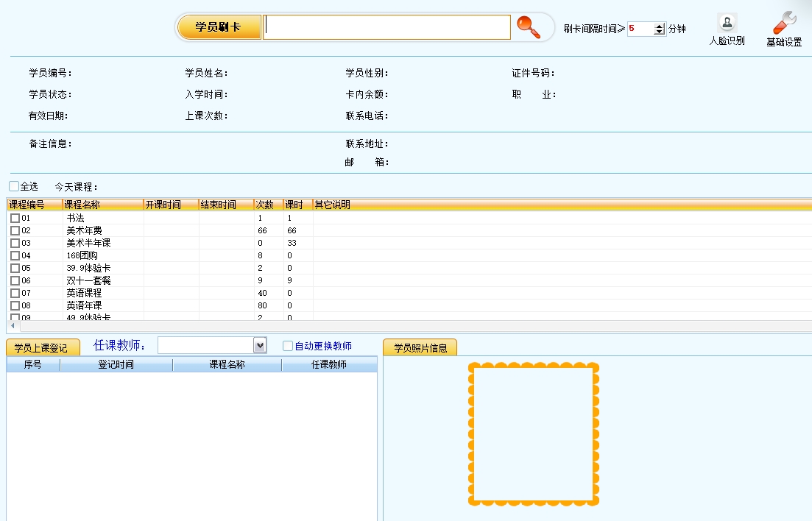Focus the card swipe input field

tap(386, 27)
